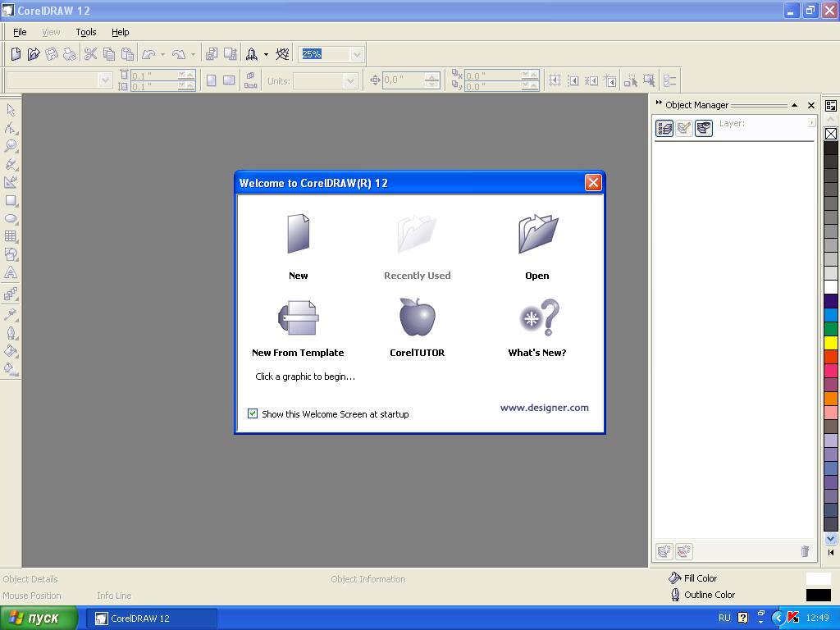Open the Units dropdown
Image resolution: width=840 pixels, height=630 pixels.
(x=350, y=81)
